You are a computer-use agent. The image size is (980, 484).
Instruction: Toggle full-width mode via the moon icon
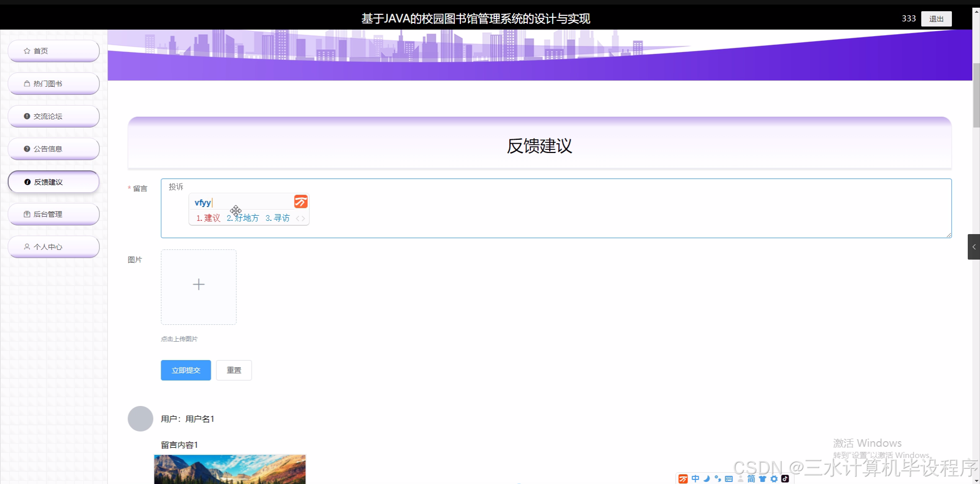coord(706,478)
